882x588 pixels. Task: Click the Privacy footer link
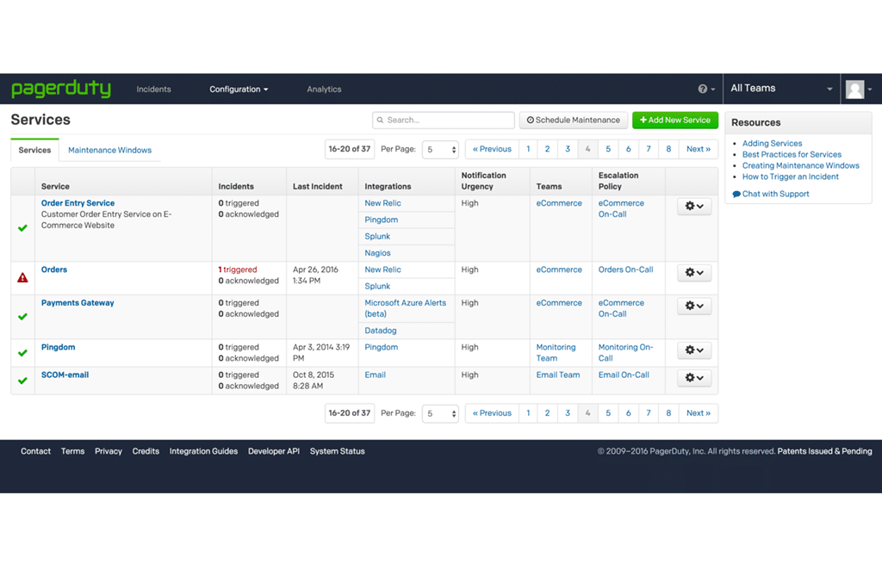109,451
